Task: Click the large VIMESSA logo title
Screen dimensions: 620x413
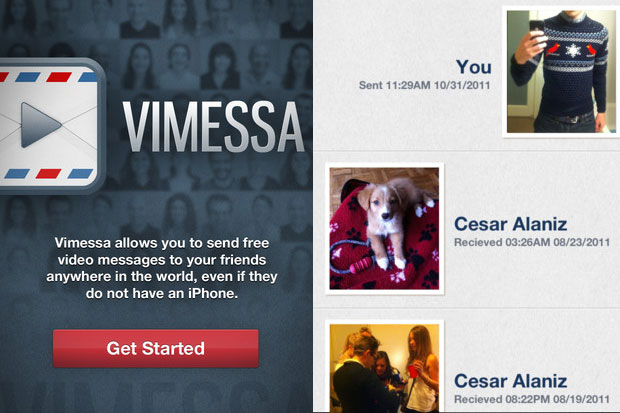Action: coord(214,127)
